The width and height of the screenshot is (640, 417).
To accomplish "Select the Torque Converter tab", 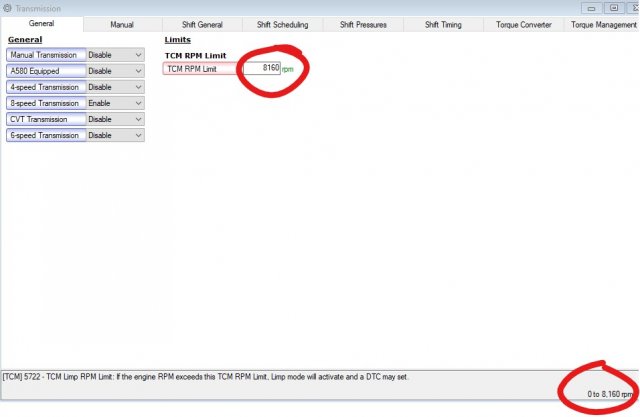I will (x=524, y=24).
